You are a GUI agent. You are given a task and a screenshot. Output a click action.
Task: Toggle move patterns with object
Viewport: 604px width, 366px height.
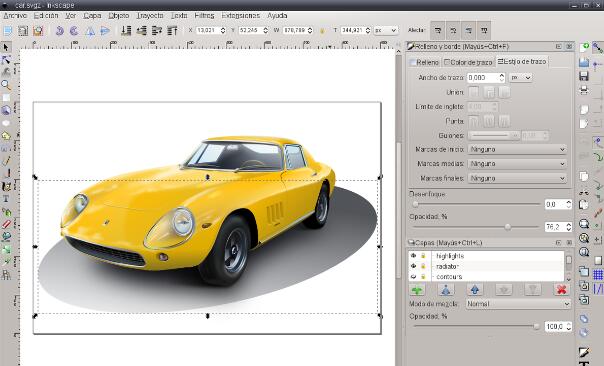click(484, 30)
